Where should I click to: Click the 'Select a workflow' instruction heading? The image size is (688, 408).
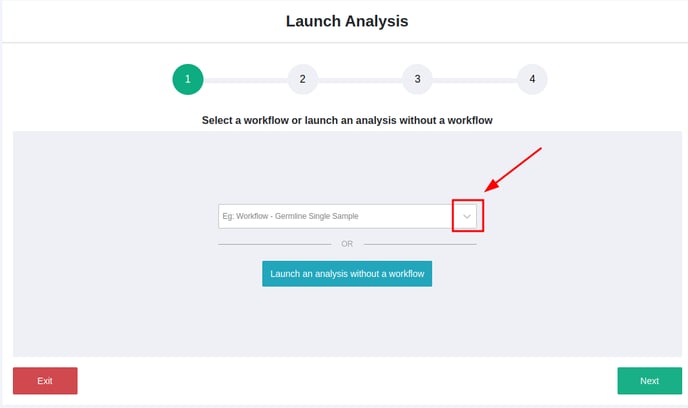(x=347, y=120)
